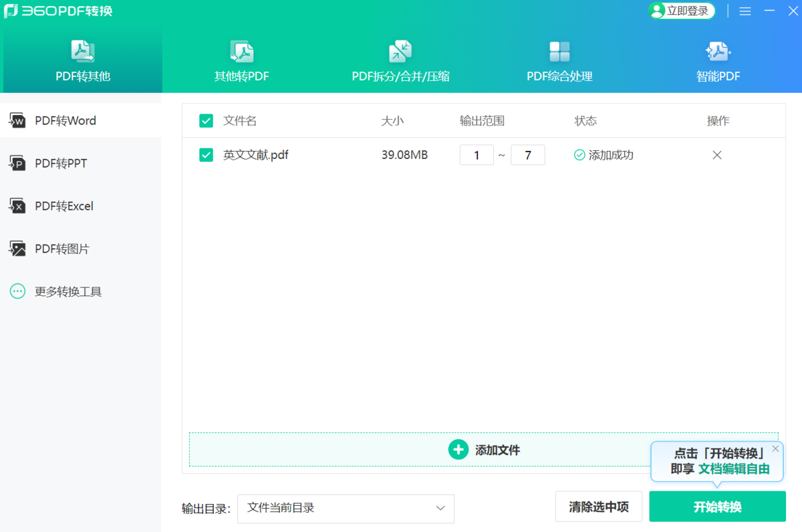Click 立即登录 to sign in

pyautogui.click(x=681, y=11)
